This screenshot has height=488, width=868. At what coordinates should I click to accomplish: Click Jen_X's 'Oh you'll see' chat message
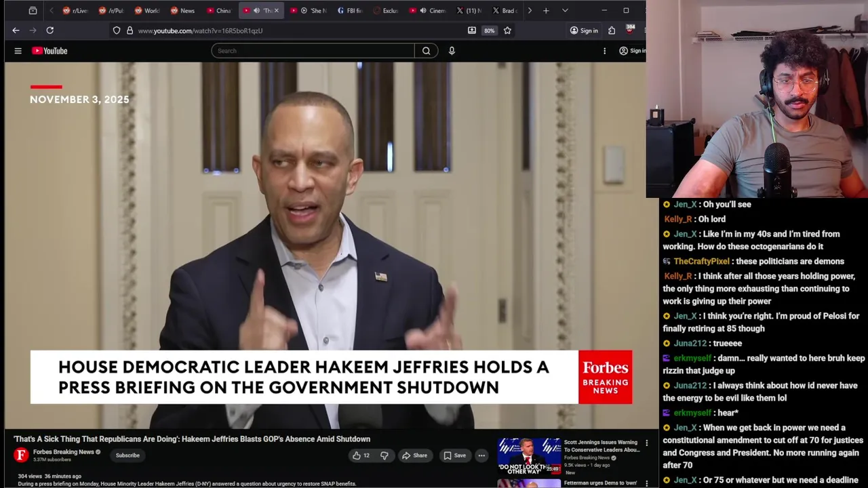pyautogui.click(x=707, y=204)
